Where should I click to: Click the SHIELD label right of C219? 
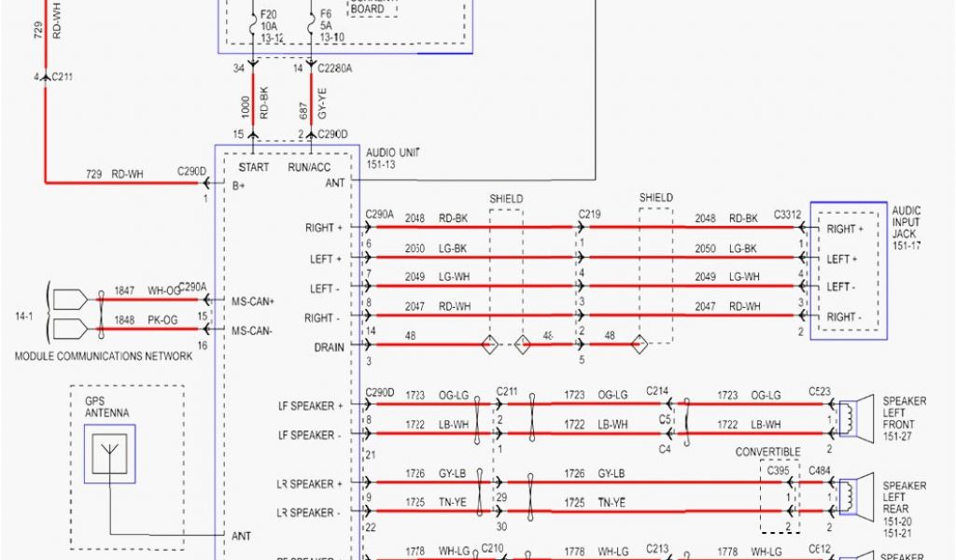(655, 199)
